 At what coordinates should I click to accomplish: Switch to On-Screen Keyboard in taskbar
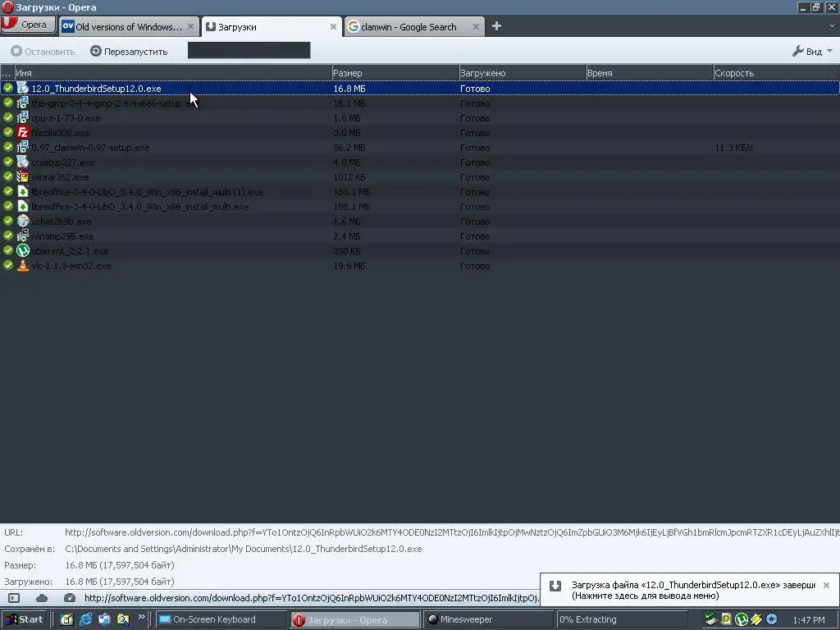click(221, 619)
